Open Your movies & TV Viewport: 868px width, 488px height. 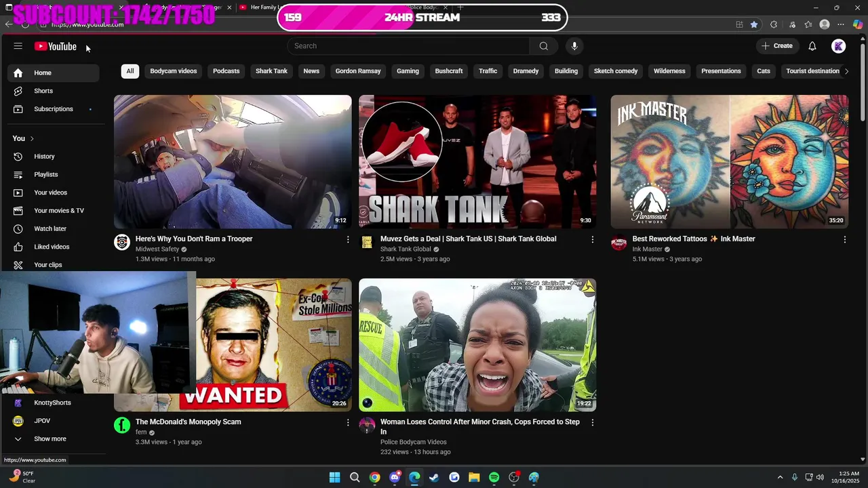pos(53,211)
